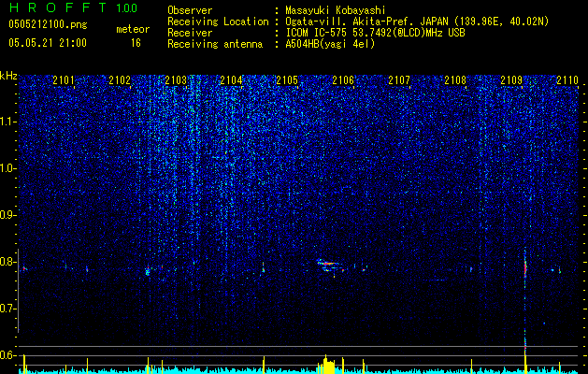Click the 2106 time marker
Screen dimensions: 588x374
tap(343, 80)
